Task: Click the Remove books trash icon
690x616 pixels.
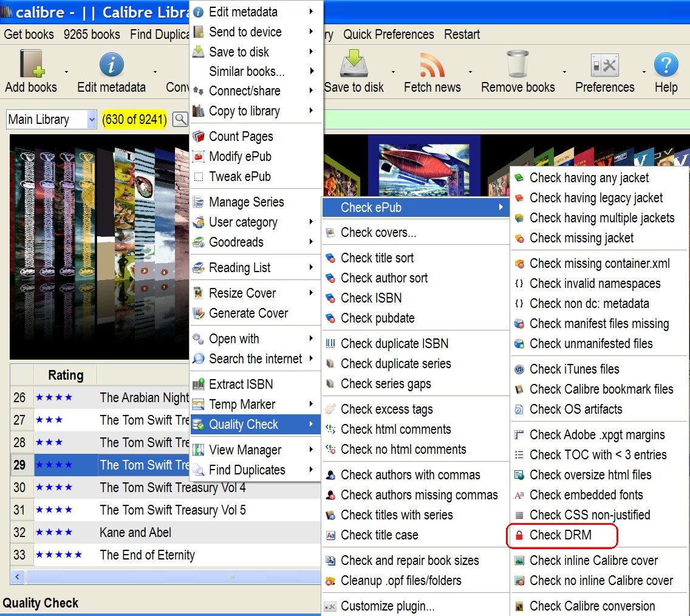Action: 517,64
